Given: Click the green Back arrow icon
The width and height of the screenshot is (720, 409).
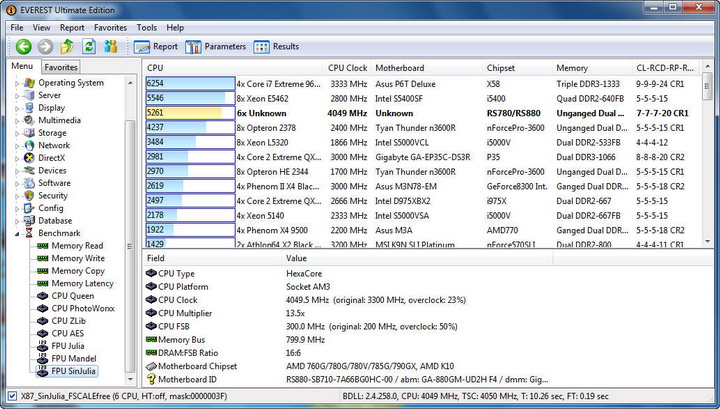Looking at the screenshot, I should tap(24, 46).
